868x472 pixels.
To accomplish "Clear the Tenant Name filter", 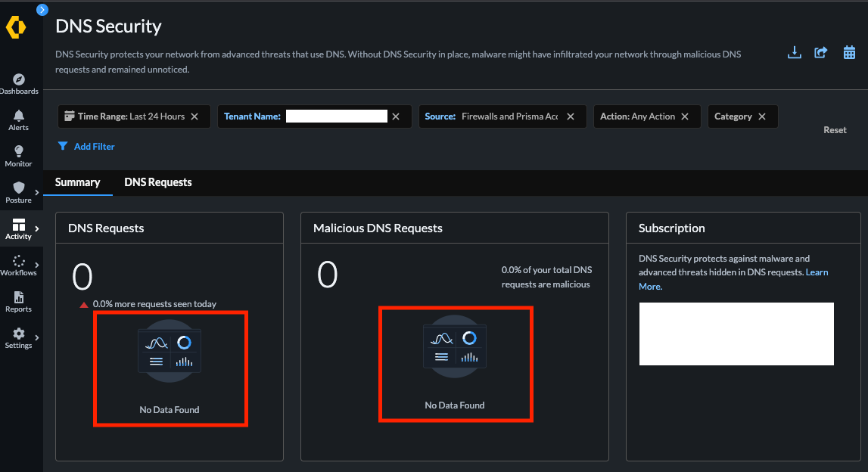I will click(x=396, y=116).
